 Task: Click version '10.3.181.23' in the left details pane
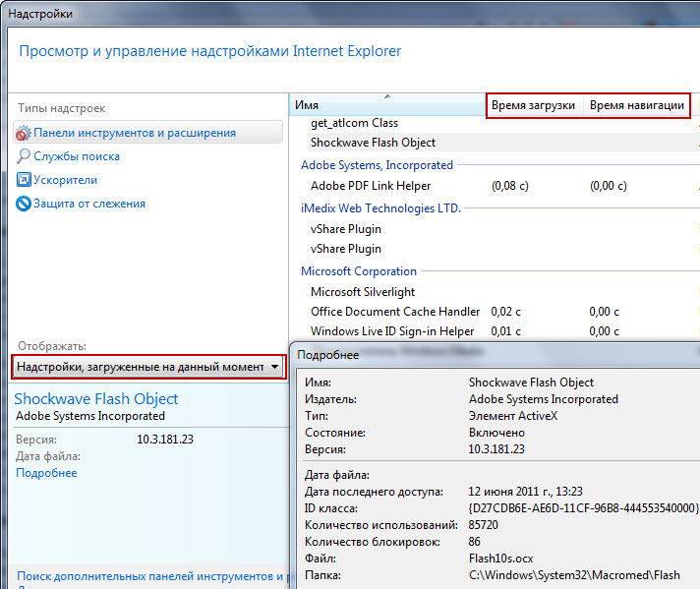point(165,440)
